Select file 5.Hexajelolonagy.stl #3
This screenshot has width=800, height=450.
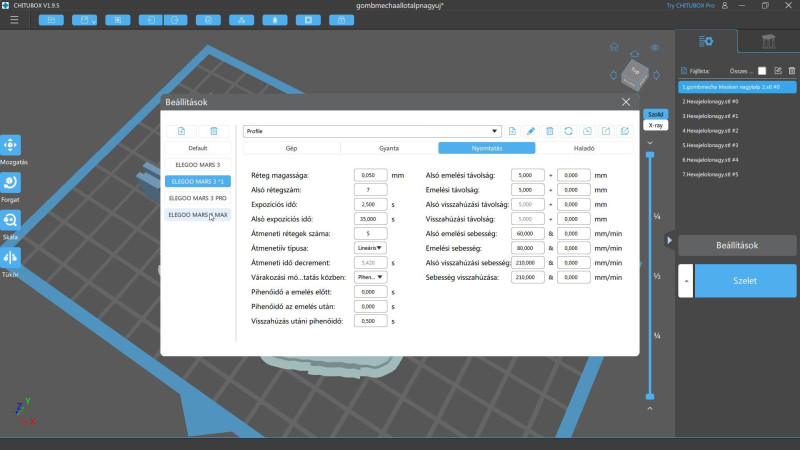[x=737, y=145]
